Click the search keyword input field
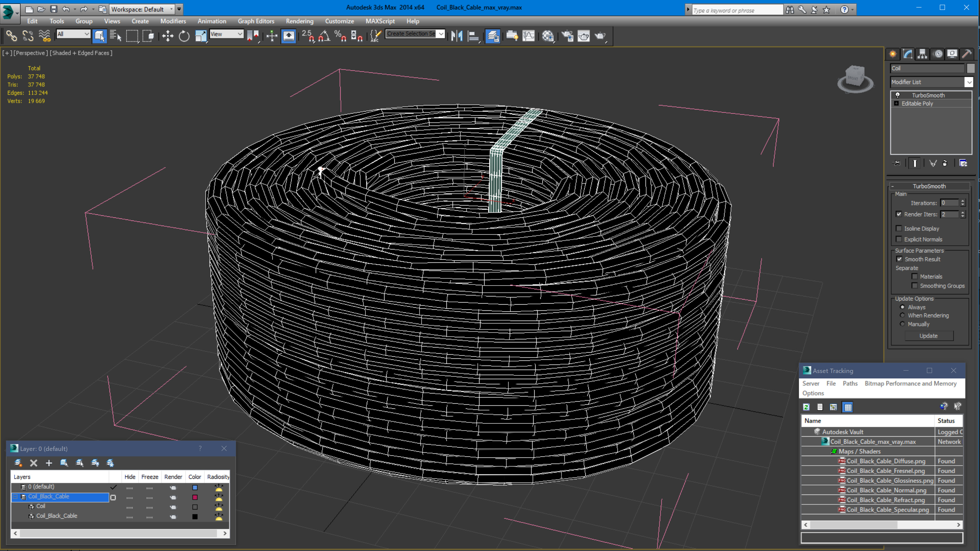This screenshot has width=980, height=551. [x=737, y=10]
